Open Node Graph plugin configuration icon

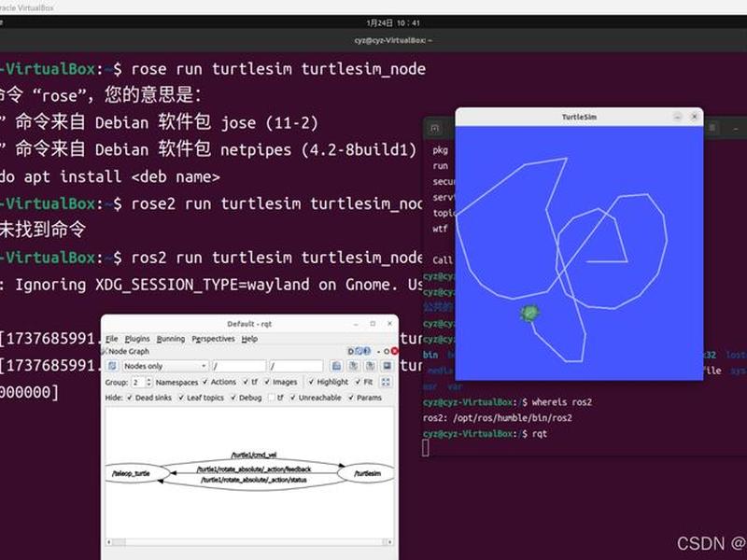[359, 352]
